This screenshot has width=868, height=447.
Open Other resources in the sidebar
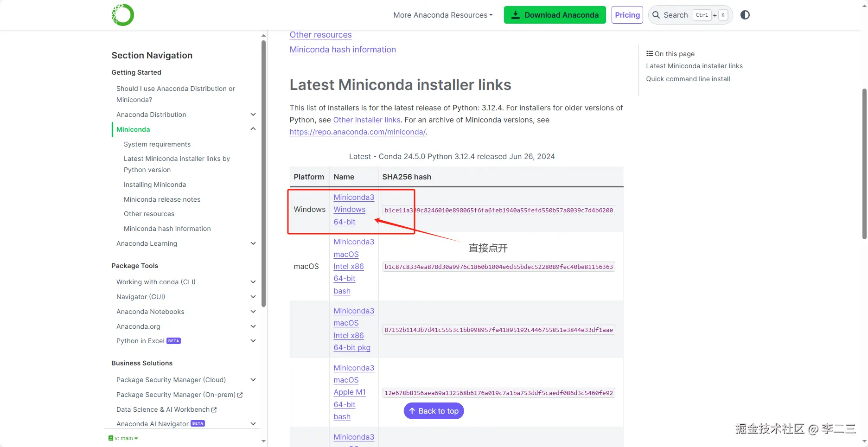pyautogui.click(x=149, y=214)
